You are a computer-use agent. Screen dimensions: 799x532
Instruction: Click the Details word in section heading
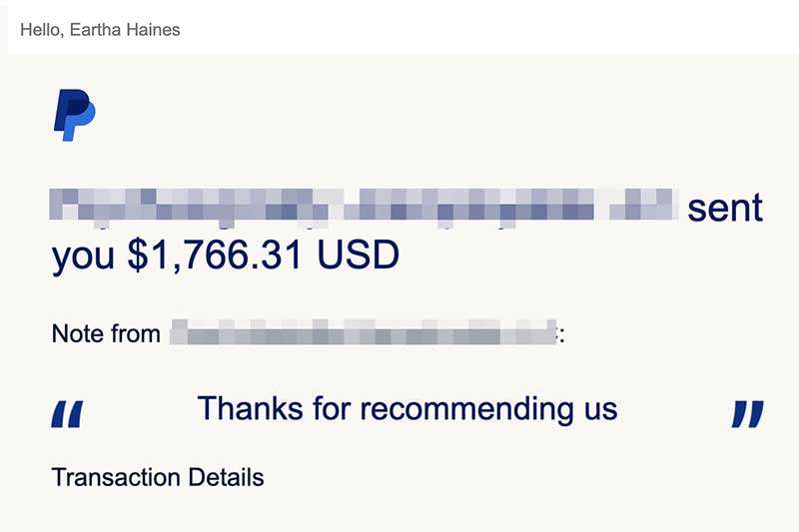(x=226, y=477)
